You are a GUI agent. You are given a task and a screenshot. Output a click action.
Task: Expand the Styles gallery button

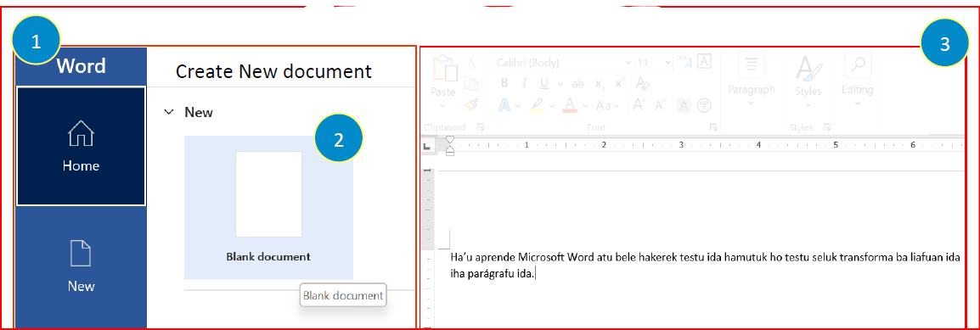[x=808, y=79]
